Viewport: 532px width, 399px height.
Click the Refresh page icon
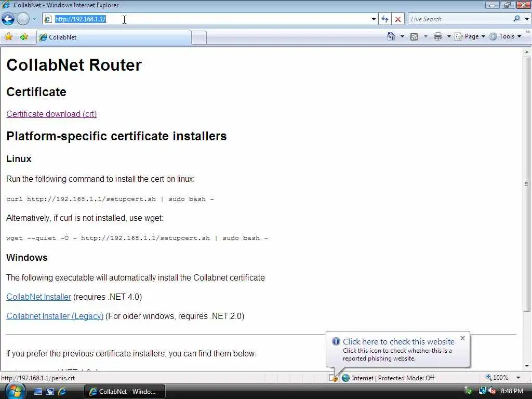[385, 19]
